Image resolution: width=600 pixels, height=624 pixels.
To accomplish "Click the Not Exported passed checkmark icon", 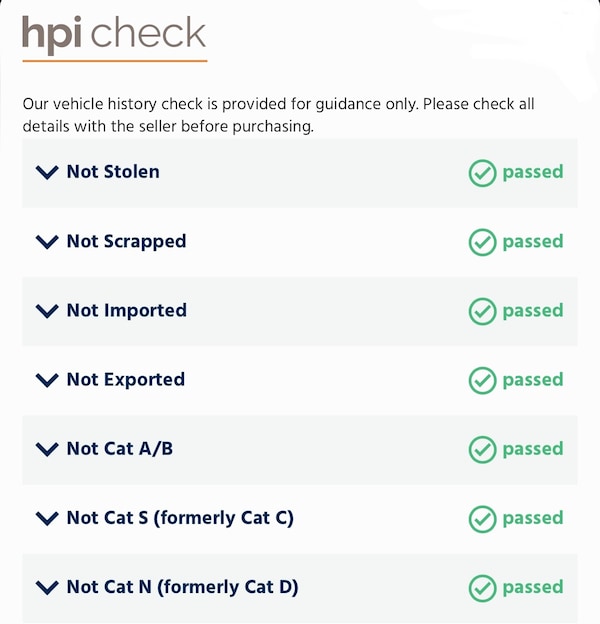I will point(483,380).
